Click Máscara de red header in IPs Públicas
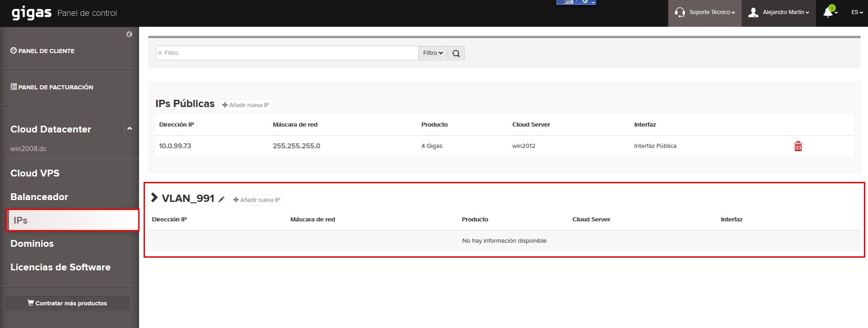Screen dimensions: 868x328 point(295,125)
